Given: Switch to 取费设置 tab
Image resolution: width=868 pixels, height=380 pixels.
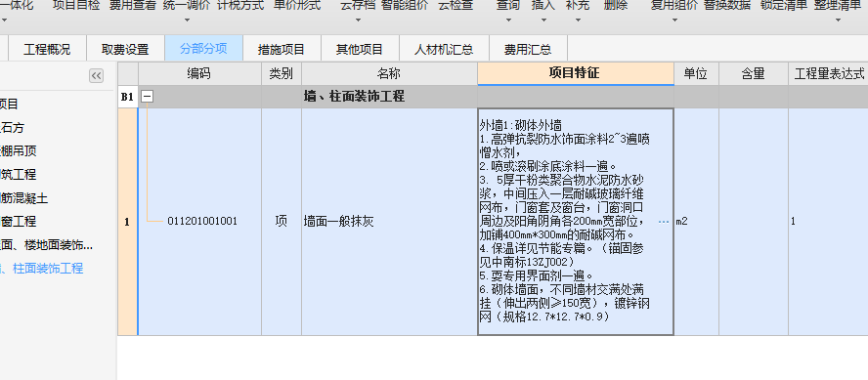Looking at the screenshot, I should (x=125, y=49).
